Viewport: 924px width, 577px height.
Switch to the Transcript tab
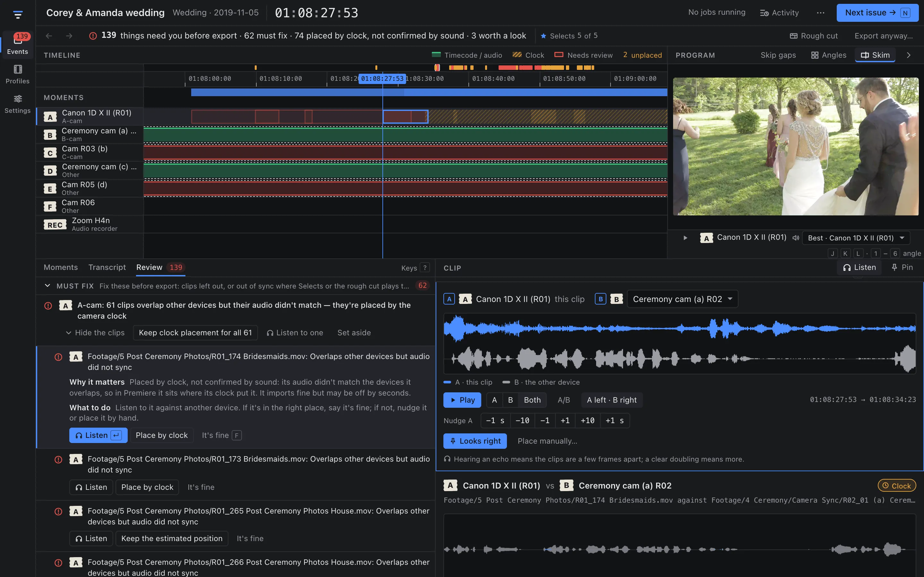click(107, 268)
